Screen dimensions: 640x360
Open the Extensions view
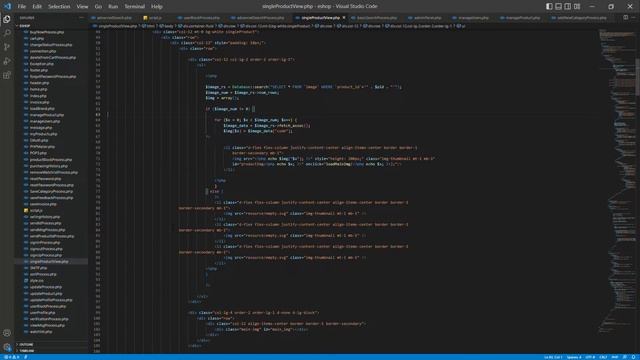tap(7, 75)
